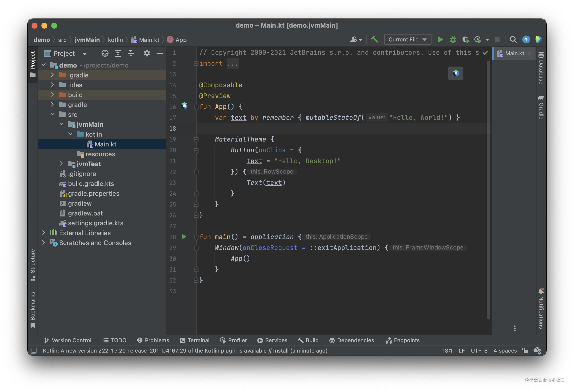Click the 4 spaces indentation setting
The width and height of the screenshot is (574, 392).
point(505,350)
